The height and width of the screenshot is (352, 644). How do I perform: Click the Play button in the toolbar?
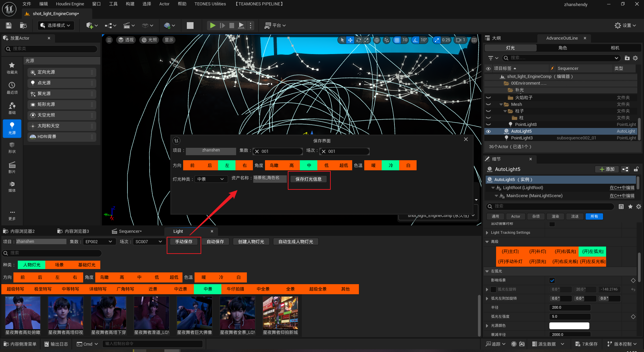[x=212, y=26]
